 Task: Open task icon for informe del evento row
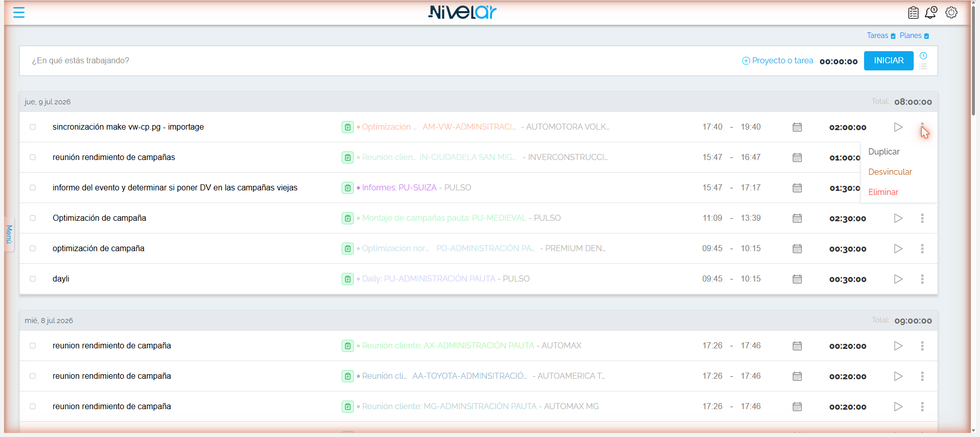click(348, 188)
